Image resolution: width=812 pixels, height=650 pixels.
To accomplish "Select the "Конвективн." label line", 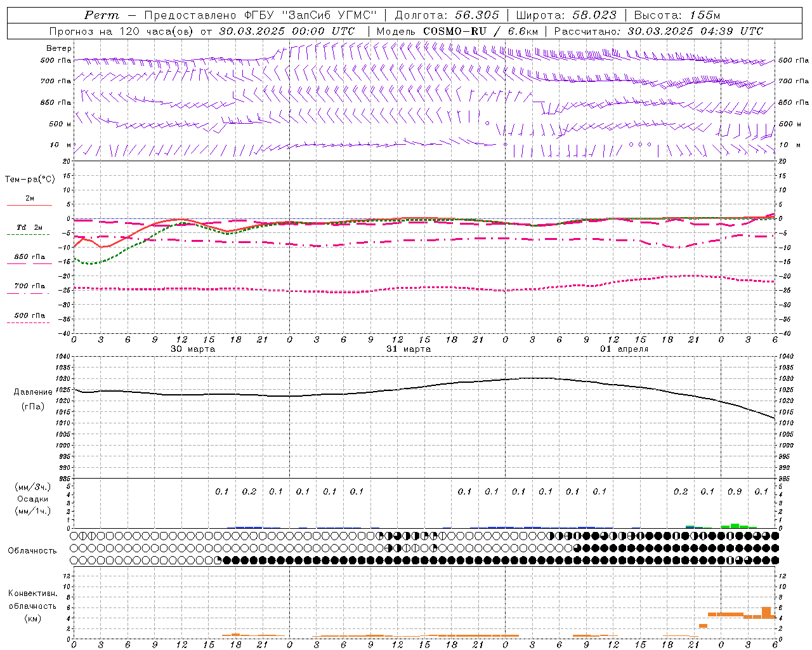I will [33, 594].
